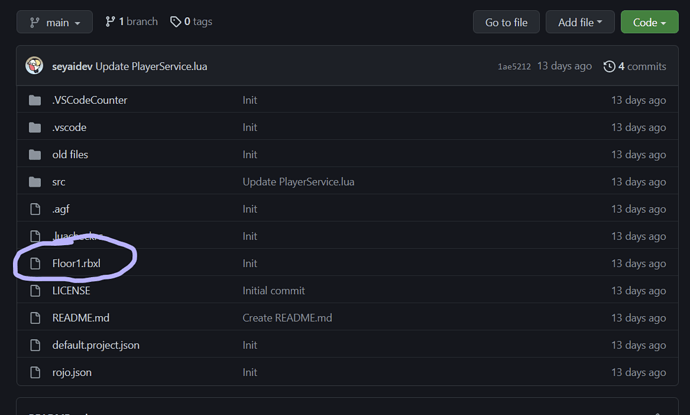The image size is (690, 415).
Task: Click the .agf file icon
Action: click(x=35, y=209)
